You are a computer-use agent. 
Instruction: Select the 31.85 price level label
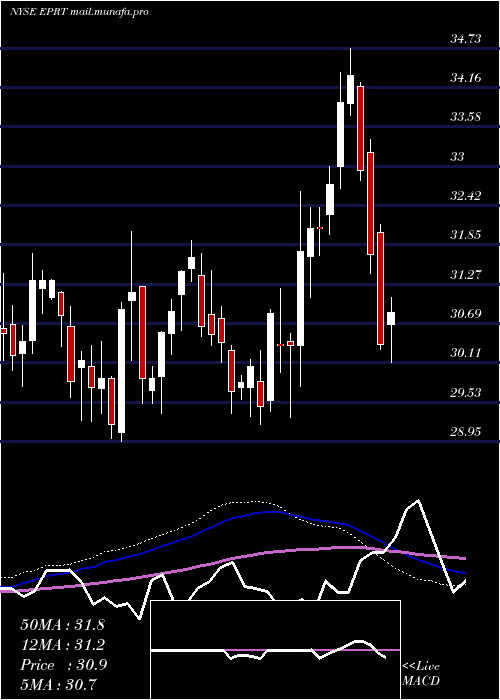[466, 235]
